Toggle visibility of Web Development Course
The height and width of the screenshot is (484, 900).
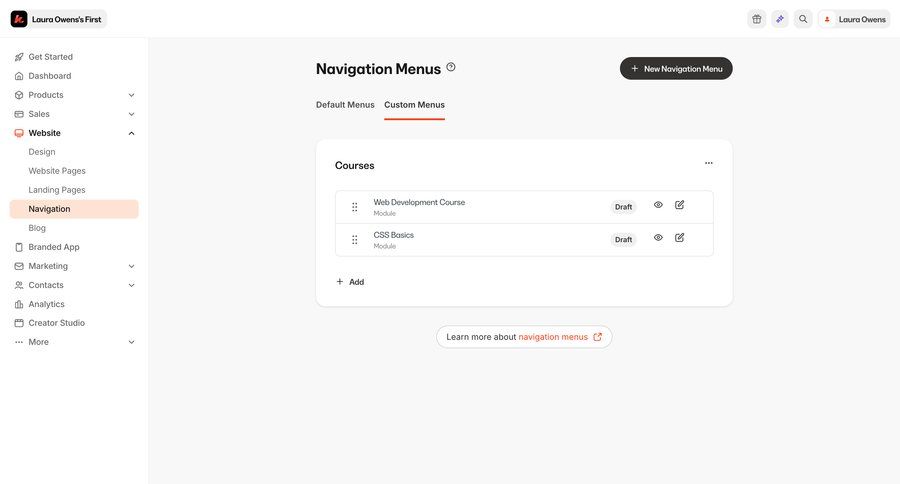pos(658,205)
